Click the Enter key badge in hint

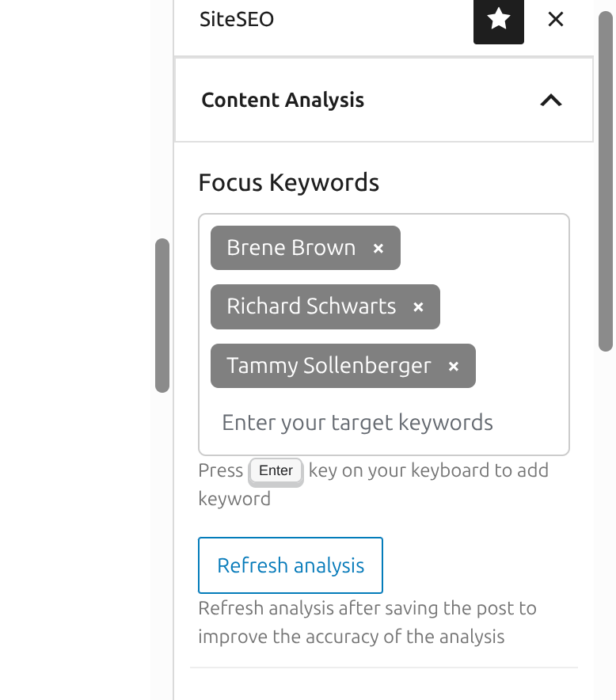[276, 471]
